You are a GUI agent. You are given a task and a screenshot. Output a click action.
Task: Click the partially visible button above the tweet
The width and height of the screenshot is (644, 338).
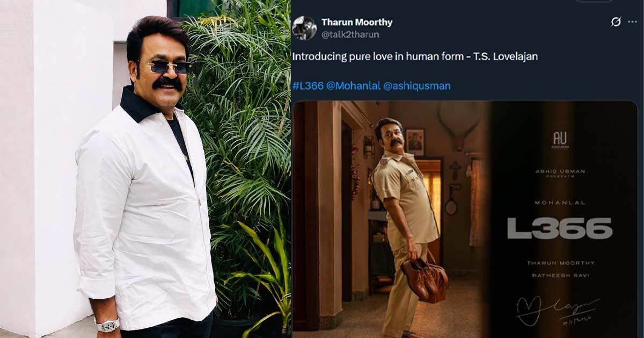[x=594, y=1]
